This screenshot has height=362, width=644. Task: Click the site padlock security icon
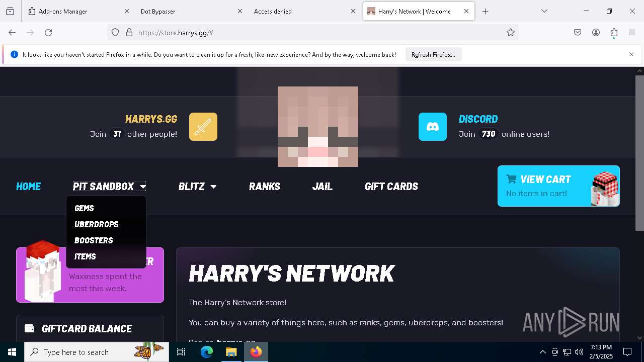[129, 32]
